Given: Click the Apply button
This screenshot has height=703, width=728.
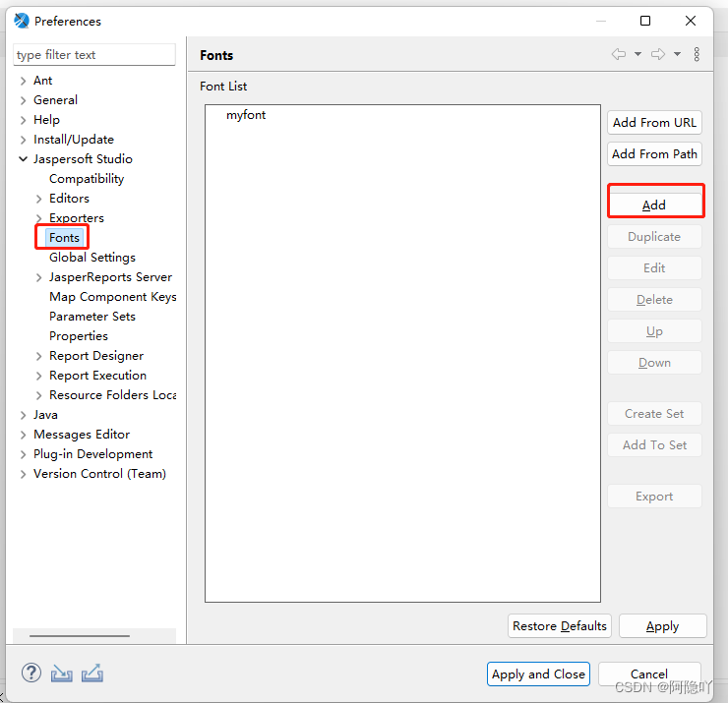Looking at the screenshot, I should [662, 626].
